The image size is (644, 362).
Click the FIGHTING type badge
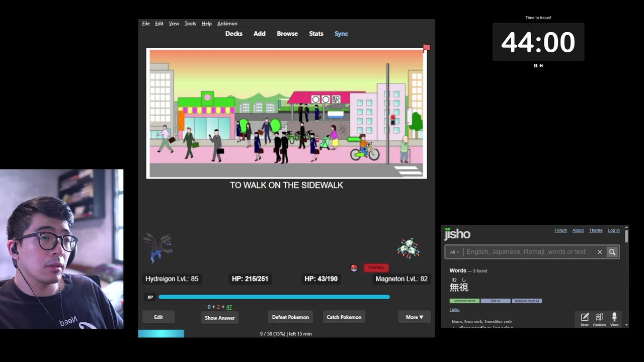[376, 267]
